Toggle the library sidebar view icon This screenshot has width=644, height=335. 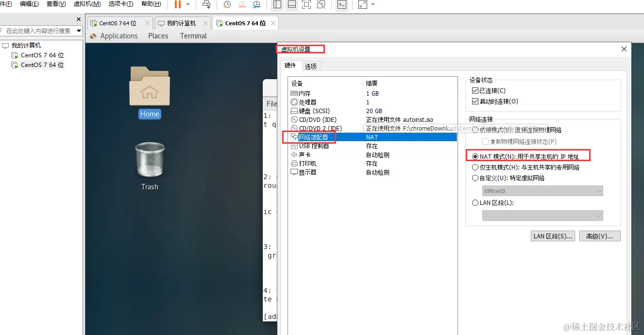click(277, 5)
